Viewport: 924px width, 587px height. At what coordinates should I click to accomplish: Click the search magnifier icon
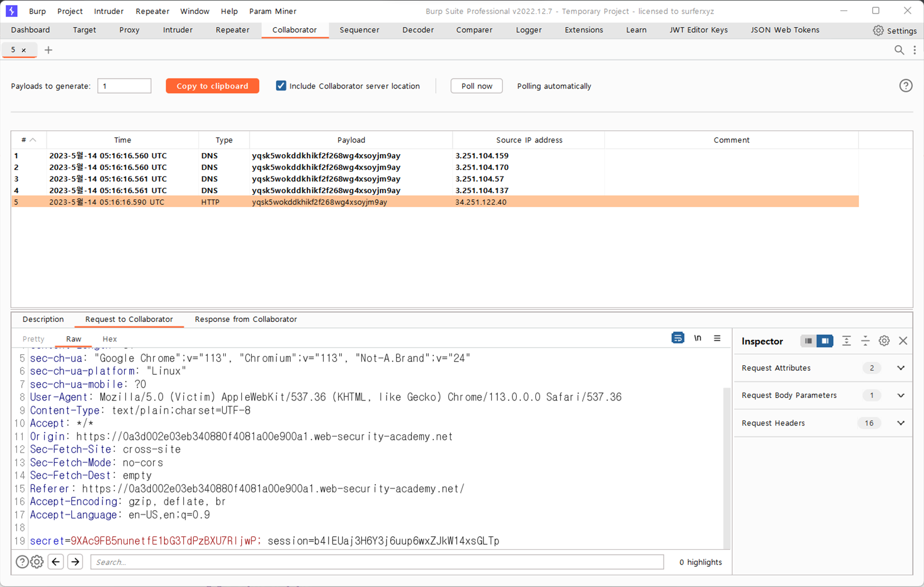pyautogui.click(x=899, y=50)
